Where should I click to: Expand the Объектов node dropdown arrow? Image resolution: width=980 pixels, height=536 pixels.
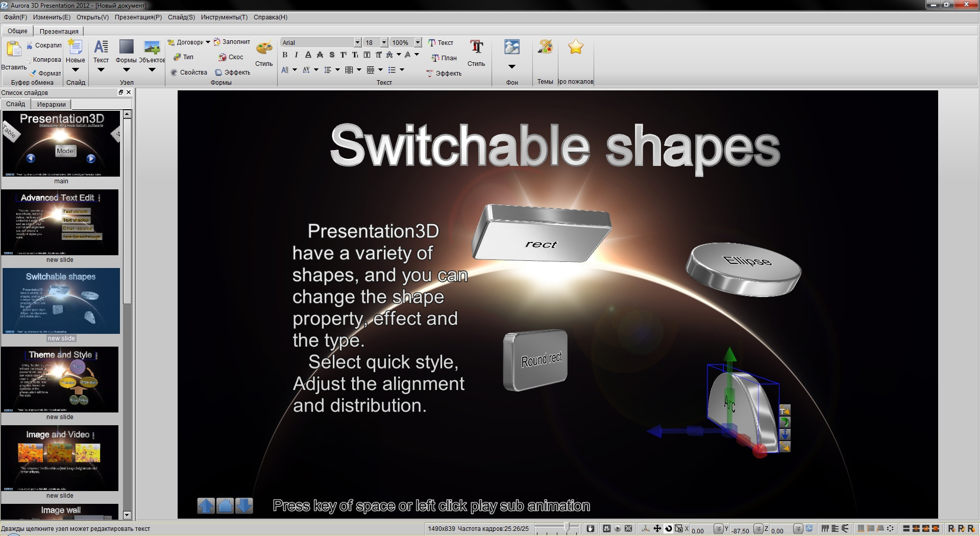152,70
